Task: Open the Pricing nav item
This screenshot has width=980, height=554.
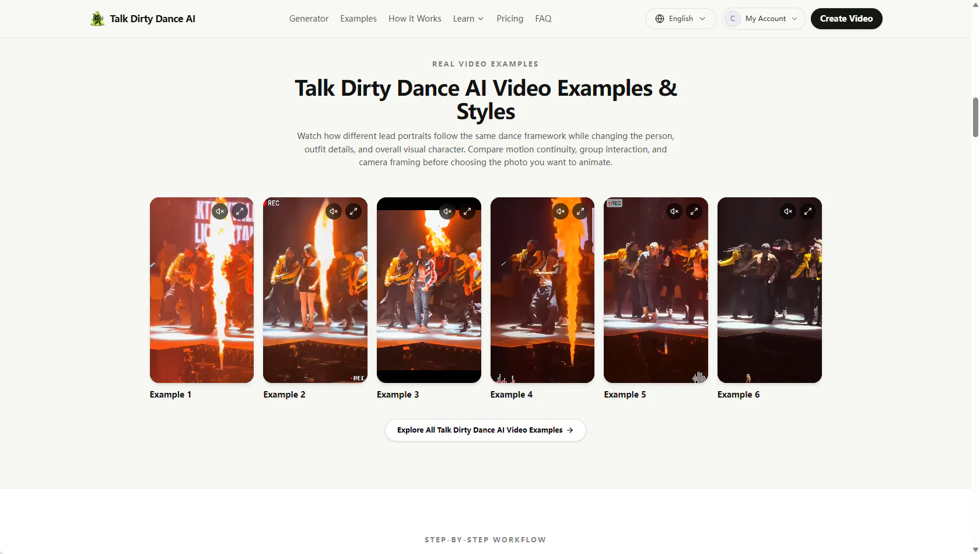Action: pyautogui.click(x=510, y=19)
